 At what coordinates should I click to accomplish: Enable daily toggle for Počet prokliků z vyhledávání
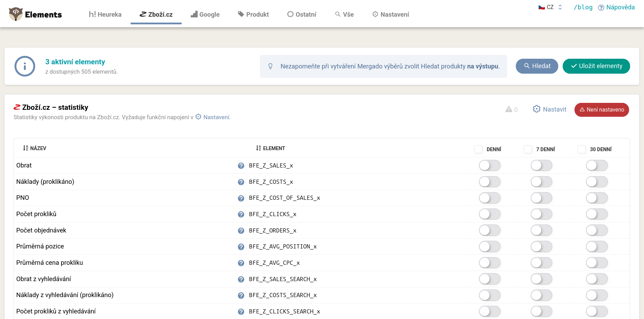pos(489,311)
